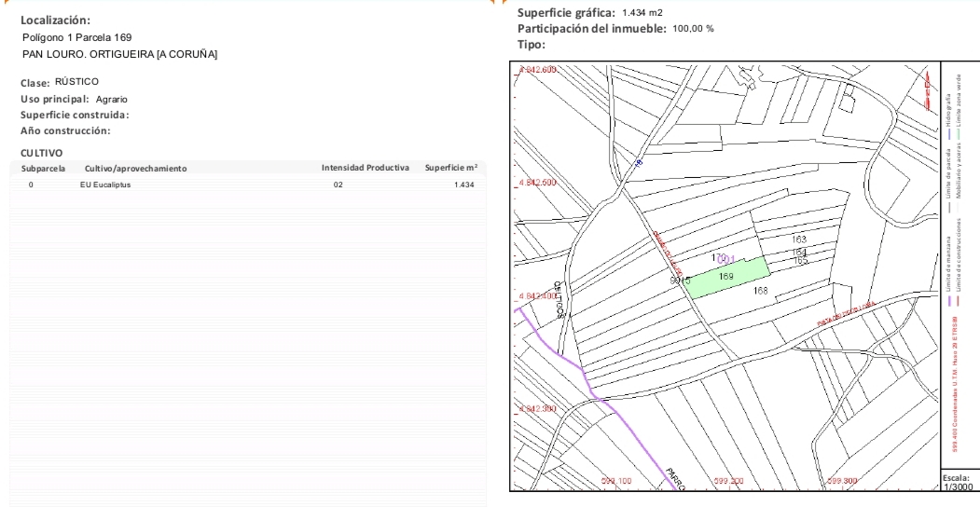Click the Participación del inmueble 100,00 % value
980x507 pixels.
[693, 29]
